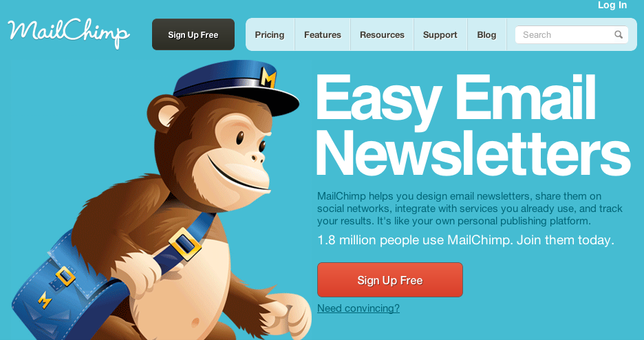Screen dimensions: 644x340
Task: Follow the Need convincing? link
Action: (x=358, y=308)
